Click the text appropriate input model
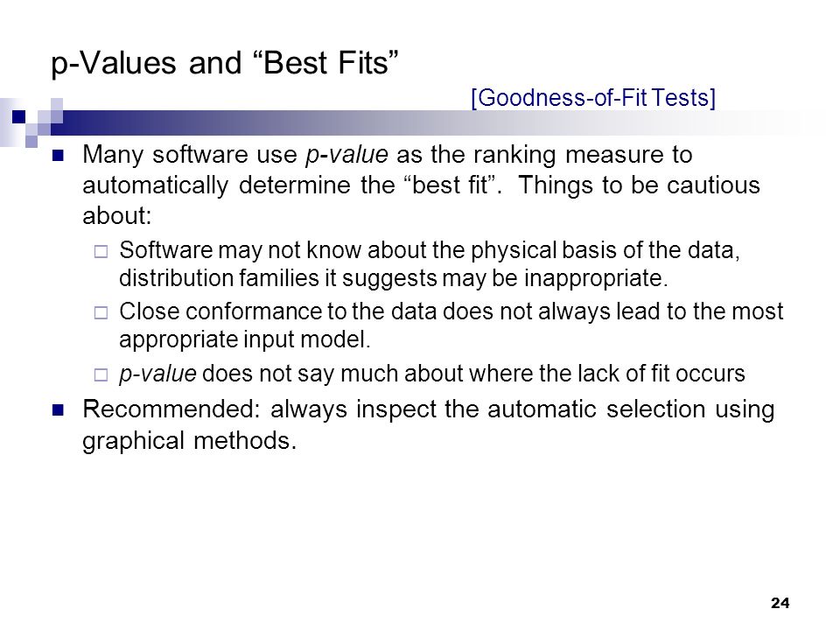The height and width of the screenshot is (630, 840). click(245, 340)
